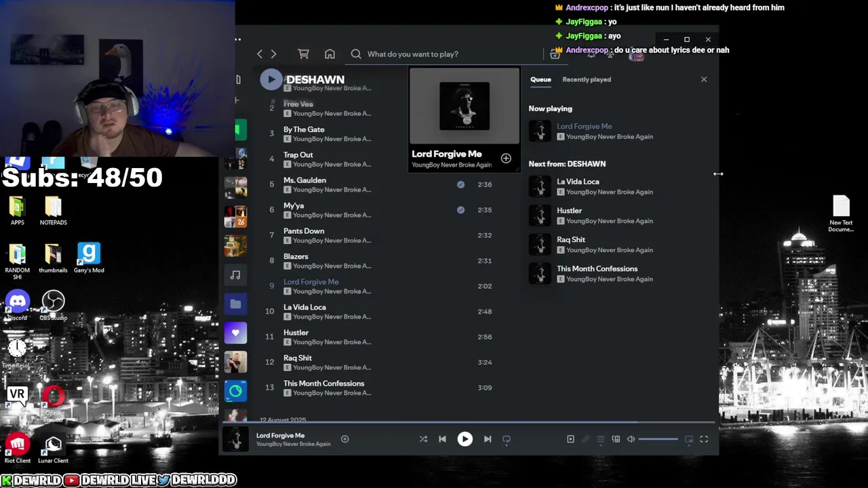Viewport: 868px width, 488px height.
Task: Mute the volume speaker icon
Action: click(631, 439)
